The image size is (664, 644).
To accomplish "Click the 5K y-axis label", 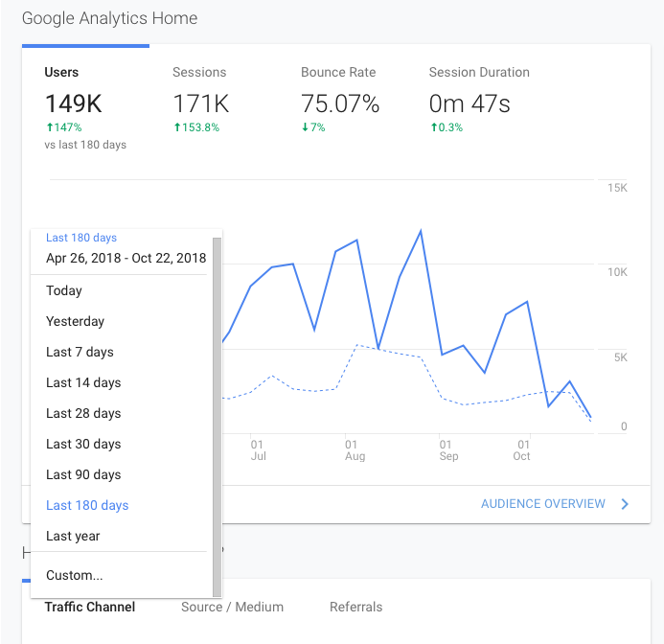I will point(621,357).
